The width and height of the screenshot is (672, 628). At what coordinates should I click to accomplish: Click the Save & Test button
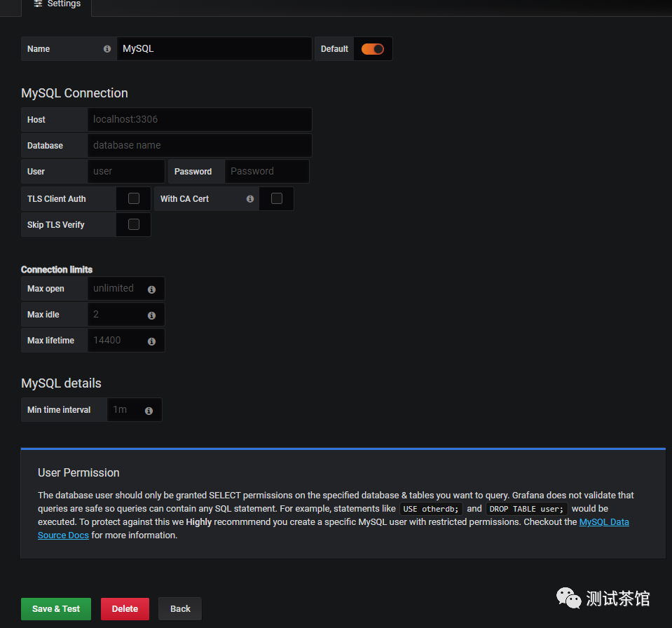56,608
